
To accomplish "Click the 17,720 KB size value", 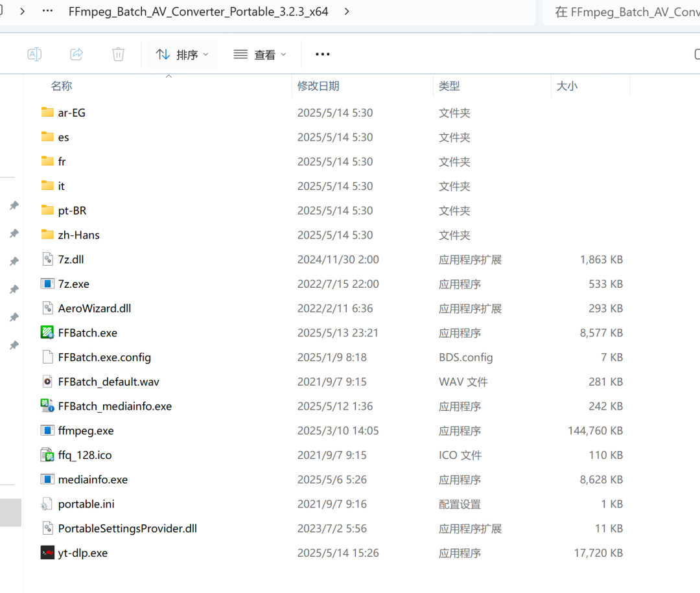I will point(598,553).
